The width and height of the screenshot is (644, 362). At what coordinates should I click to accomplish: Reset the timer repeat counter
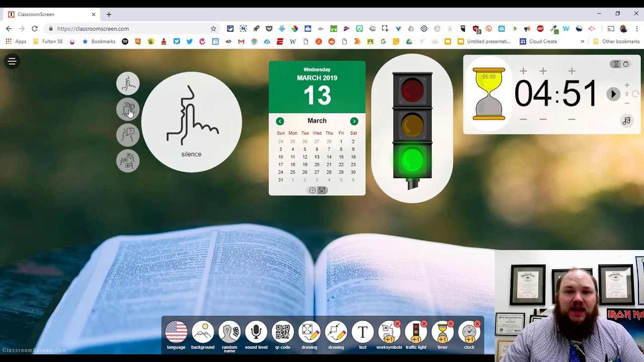635,94
